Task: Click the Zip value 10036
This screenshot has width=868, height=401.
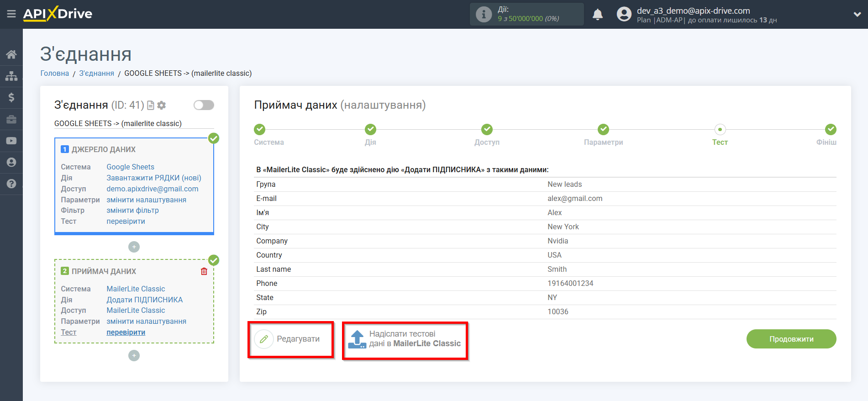Action: tap(558, 312)
